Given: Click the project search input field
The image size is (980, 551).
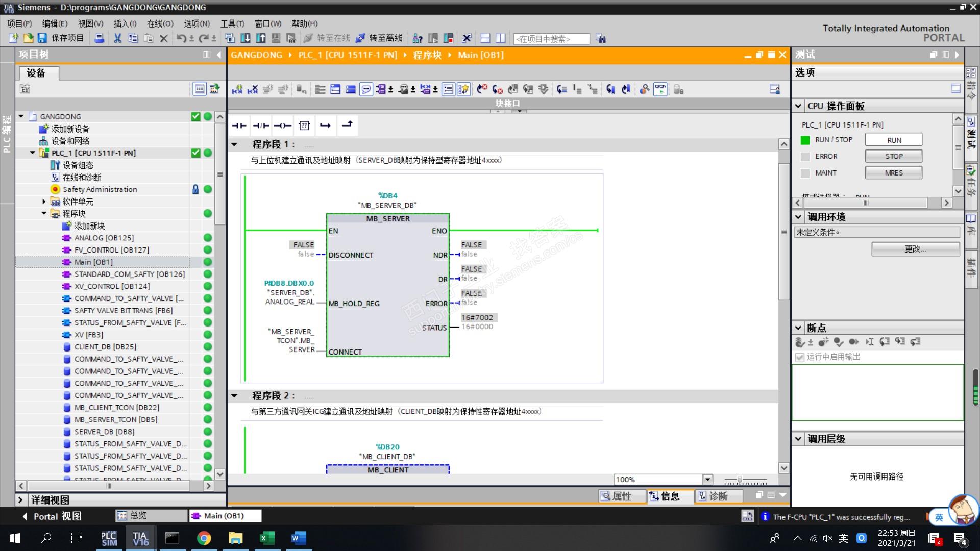Looking at the screenshot, I should click(x=551, y=39).
